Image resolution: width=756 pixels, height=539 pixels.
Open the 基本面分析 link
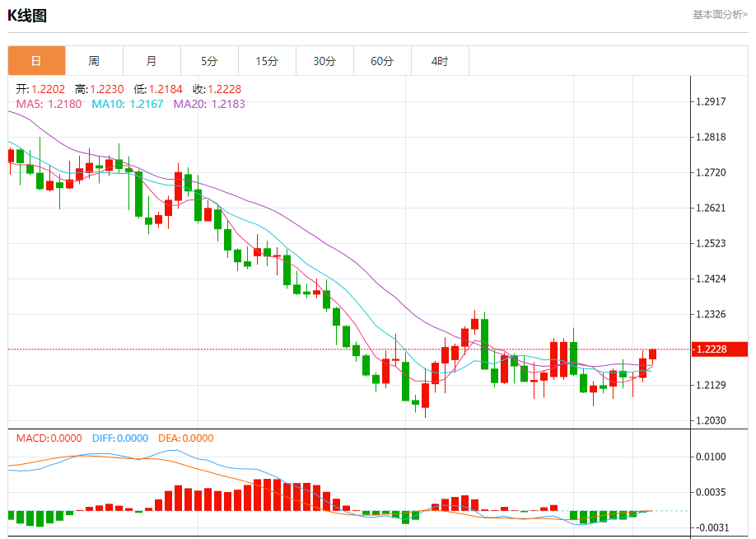click(720, 15)
